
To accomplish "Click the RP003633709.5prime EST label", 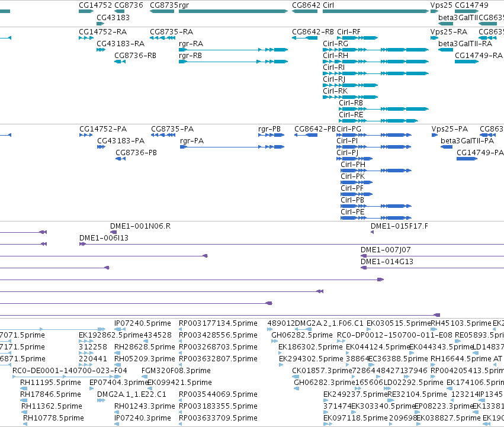I will 218,418.
